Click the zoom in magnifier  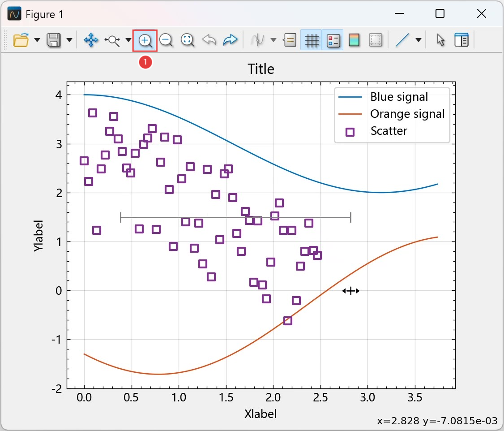tap(145, 40)
